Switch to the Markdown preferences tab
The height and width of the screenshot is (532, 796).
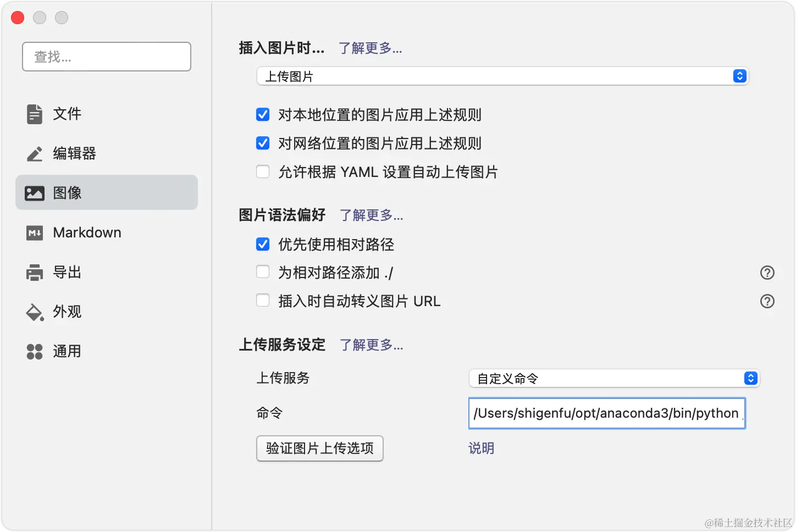pos(86,232)
